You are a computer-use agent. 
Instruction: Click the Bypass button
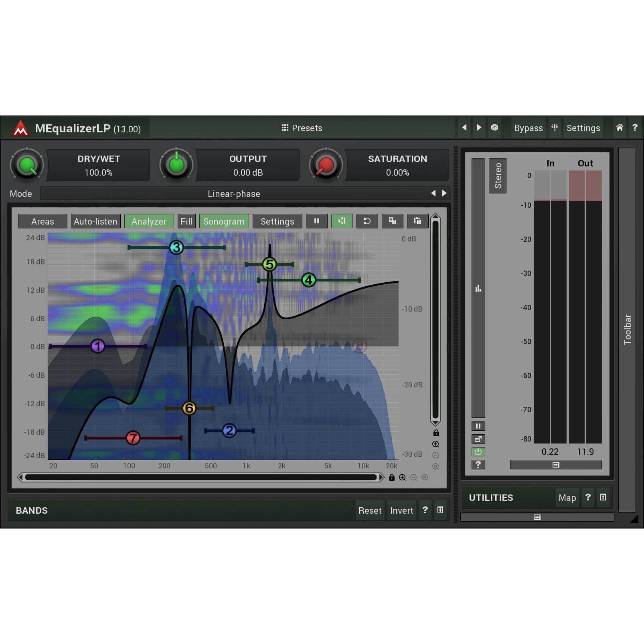click(528, 128)
